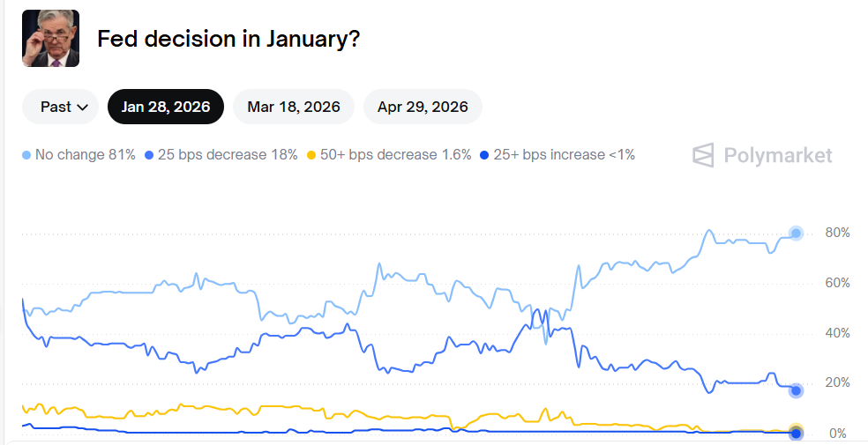The width and height of the screenshot is (868, 445).
Task: Switch to the Mar 18, 2026 tab
Action: pos(294,107)
